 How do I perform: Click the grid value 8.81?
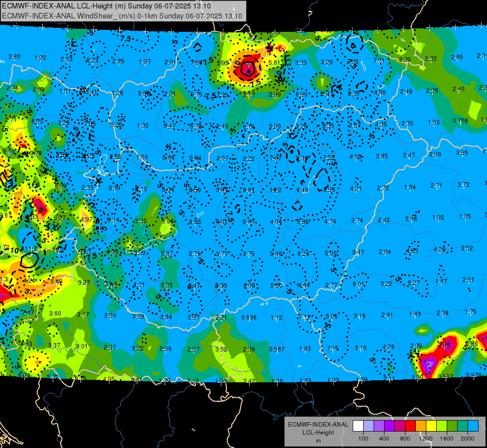(x=249, y=190)
